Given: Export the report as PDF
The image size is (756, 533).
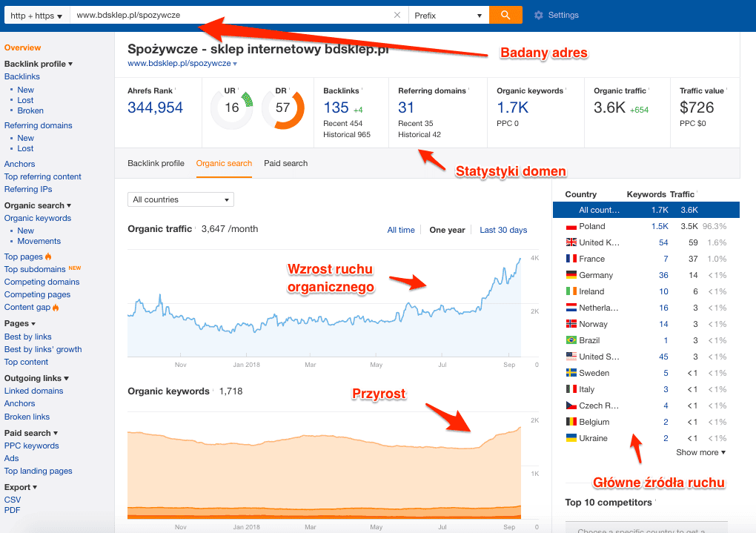Looking at the screenshot, I should pos(13,510).
